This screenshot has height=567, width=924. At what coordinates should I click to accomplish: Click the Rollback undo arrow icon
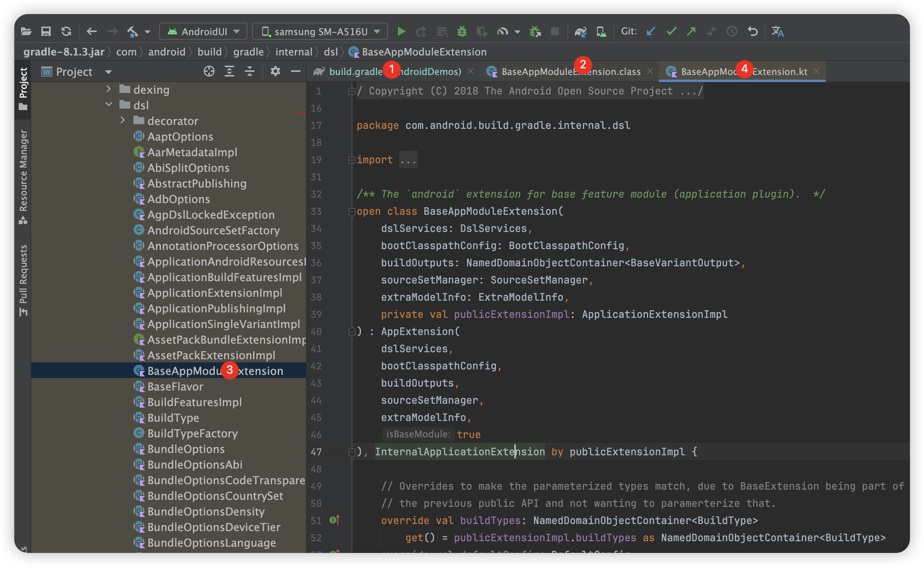click(x=752, y=31)
